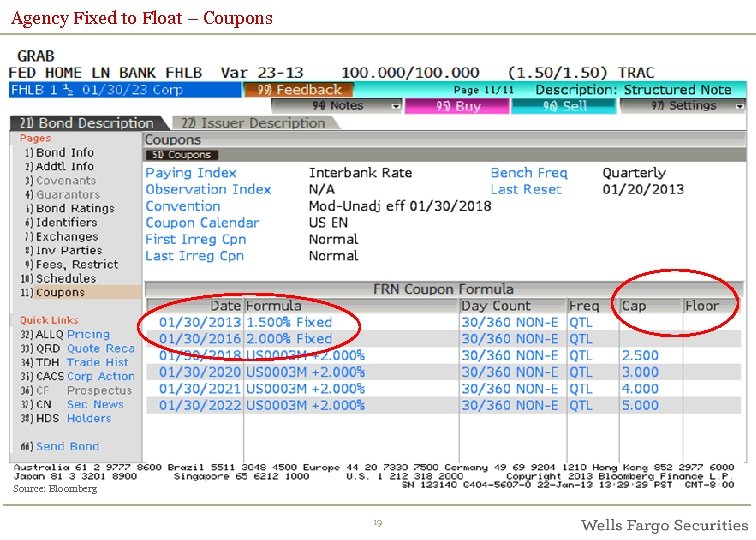
Task: Select the 01/30/2018 coupon row date
Action: pyautogui.click(x=200, y=355)
